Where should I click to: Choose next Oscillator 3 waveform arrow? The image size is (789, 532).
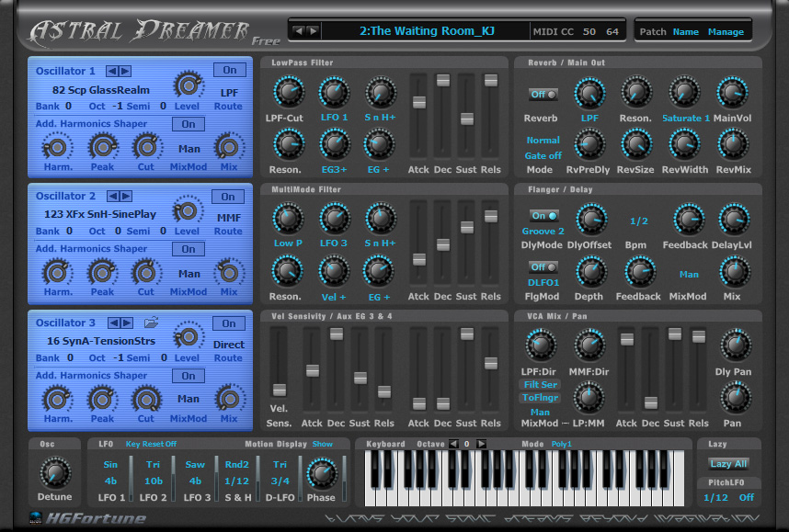point(127,323)
